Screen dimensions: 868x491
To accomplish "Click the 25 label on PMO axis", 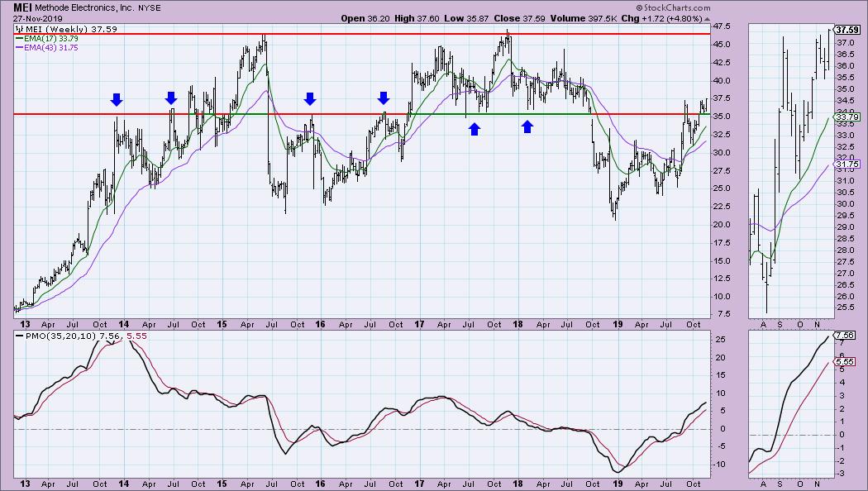I will (x=720, y=340).
